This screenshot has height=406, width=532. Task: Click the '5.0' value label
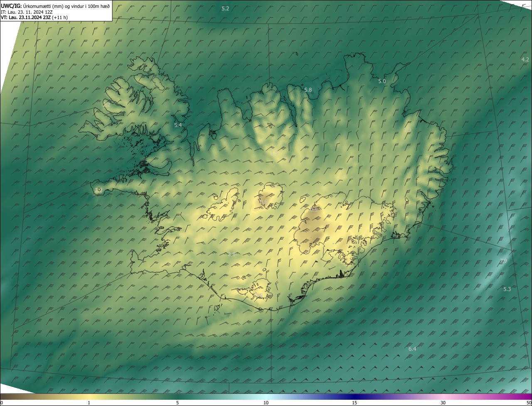click(382, 81)
